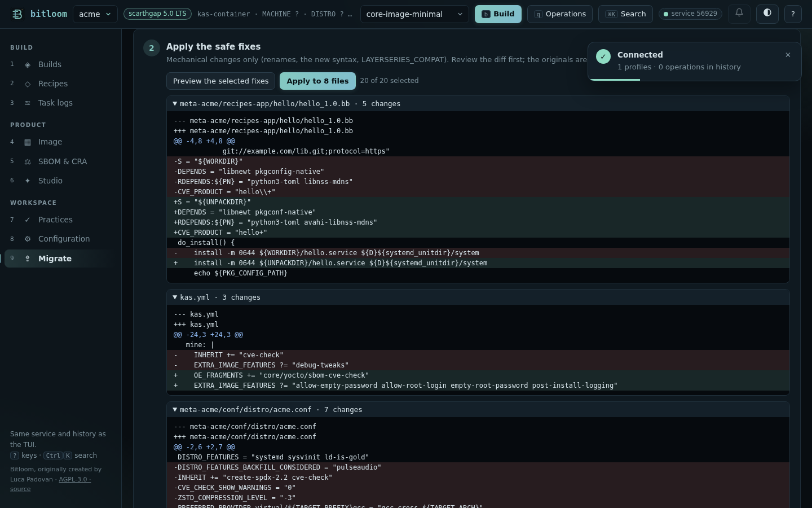Toggle the dark/light theme icon
Viewport: 812px width, 508px height.
click(x=767, y=14)
